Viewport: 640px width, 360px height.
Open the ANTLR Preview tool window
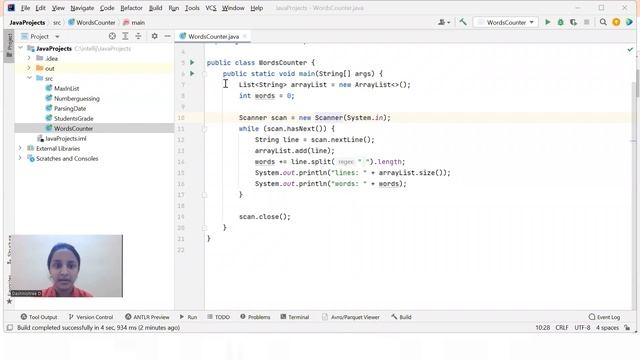pyautogui.click(x=147, y=317)
